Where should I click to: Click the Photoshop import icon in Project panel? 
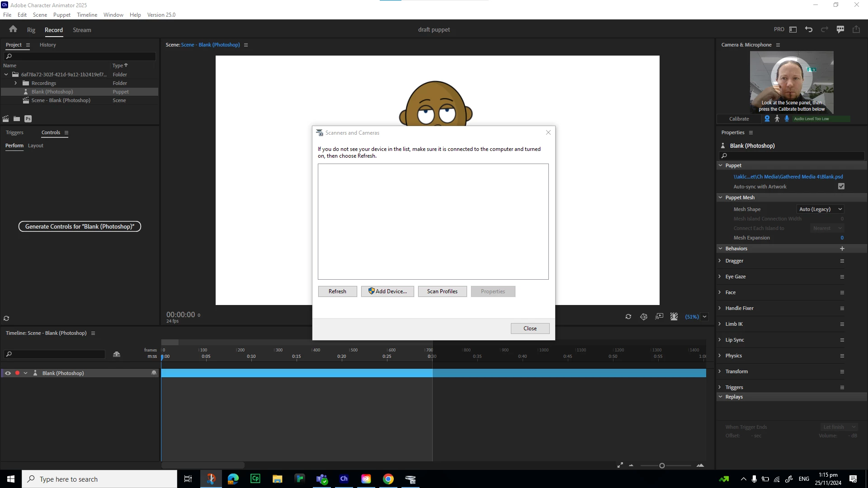click(x=28, y=119)
